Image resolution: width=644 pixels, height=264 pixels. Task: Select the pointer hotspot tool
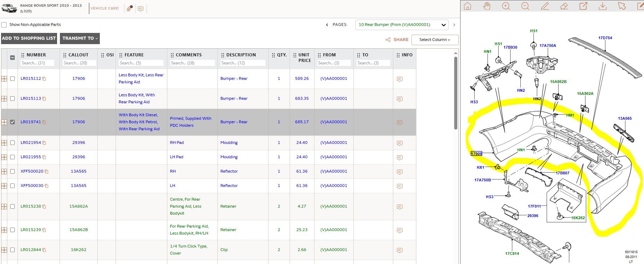point(622,6)
